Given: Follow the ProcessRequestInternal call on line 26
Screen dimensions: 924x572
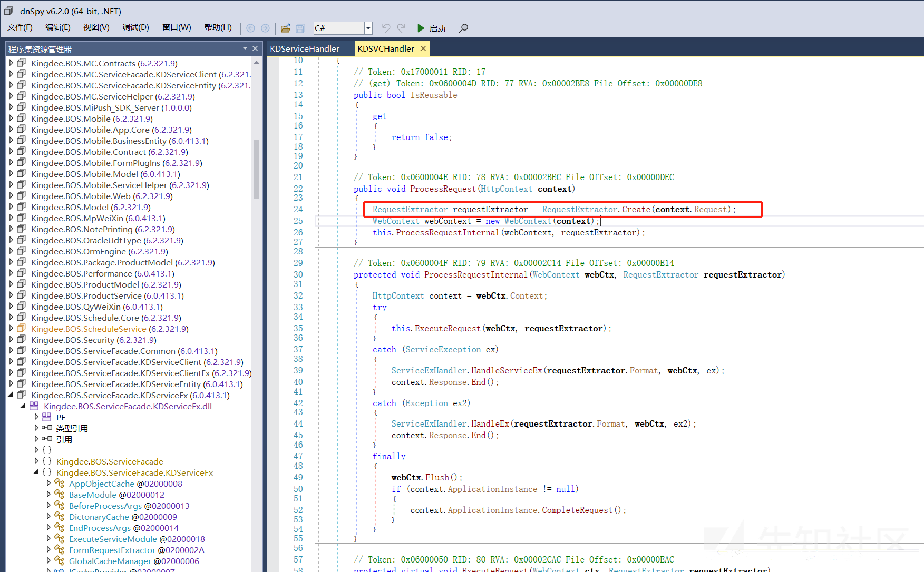Looking at the screenshot, I should pos(448,232).
